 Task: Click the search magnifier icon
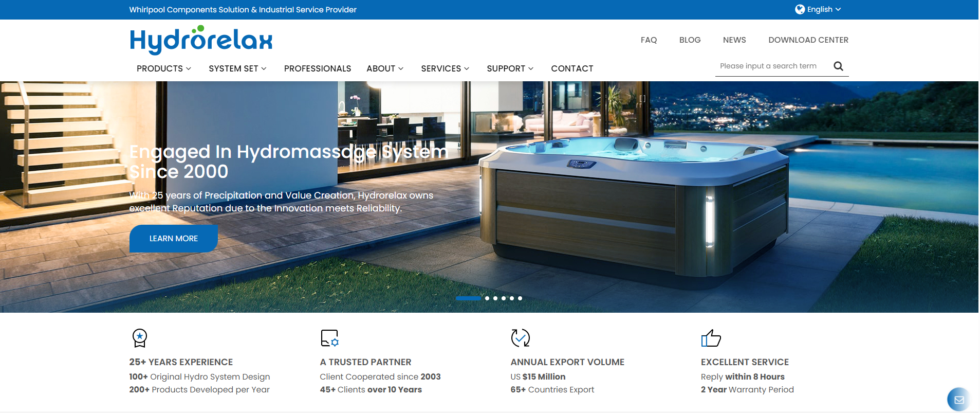point(838,66)
